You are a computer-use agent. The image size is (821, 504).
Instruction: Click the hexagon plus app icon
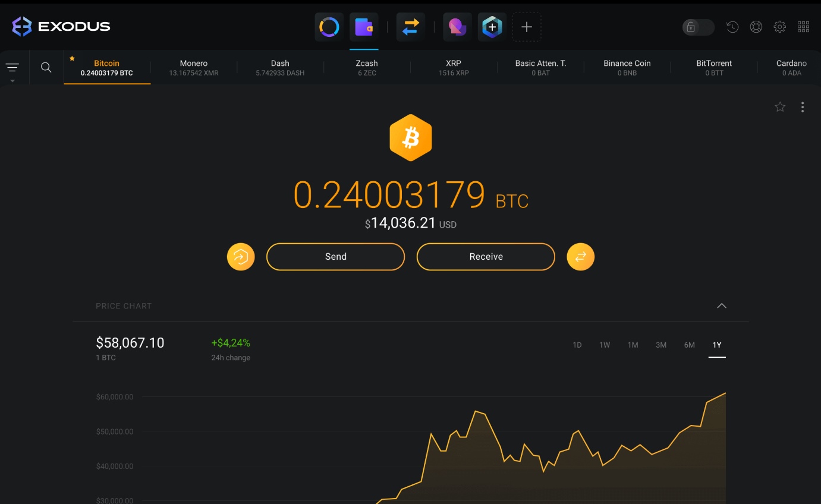tap(492, 26)
